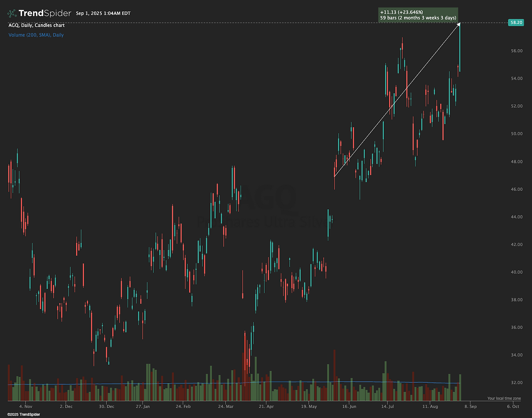Click the '27. Jan' date axis label
Screen dimensions: 532x418
(x=143, y=406)
